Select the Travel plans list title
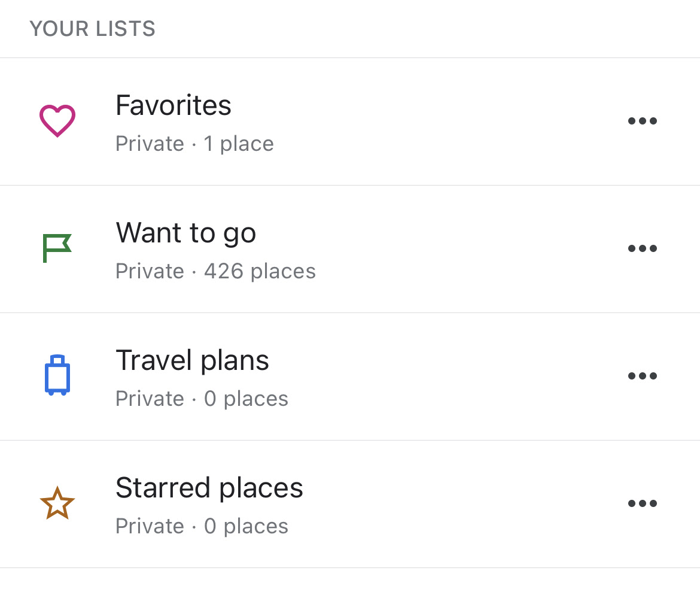This screenshot has width=700, height=592. click(x=192, y=360)
